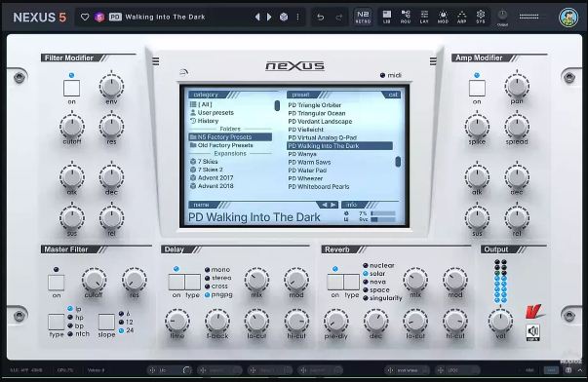Load a random preset with the dice icon

pos(284,17)
